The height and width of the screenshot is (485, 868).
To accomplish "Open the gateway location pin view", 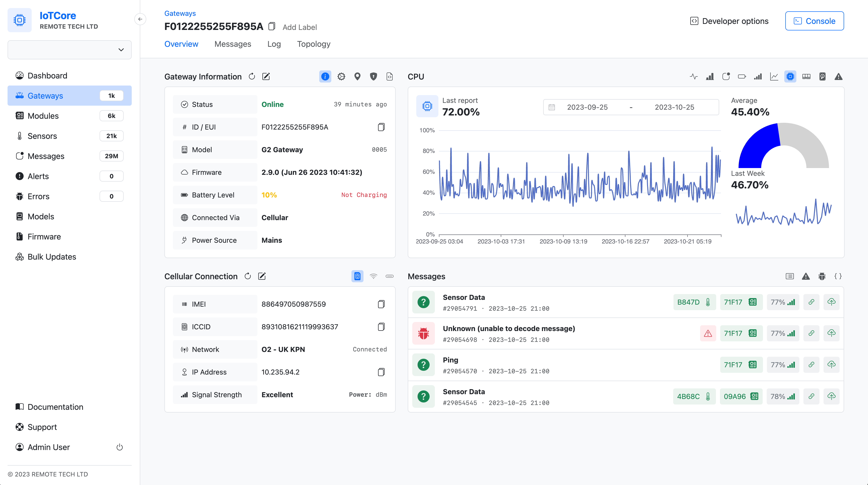I will tap(357, 76).
